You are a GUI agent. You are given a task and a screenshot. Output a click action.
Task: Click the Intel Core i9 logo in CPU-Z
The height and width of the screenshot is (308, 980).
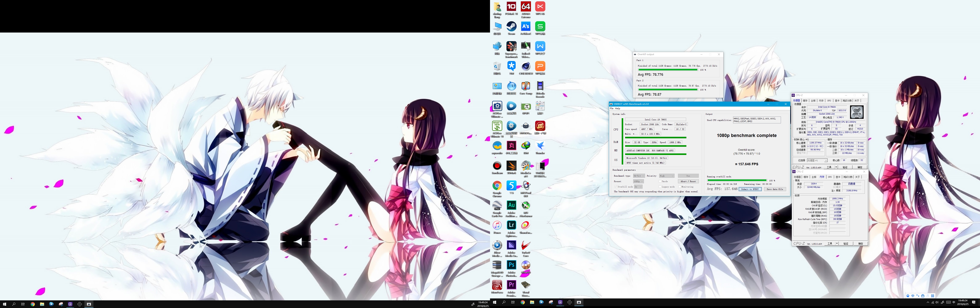tap(857, 112)
